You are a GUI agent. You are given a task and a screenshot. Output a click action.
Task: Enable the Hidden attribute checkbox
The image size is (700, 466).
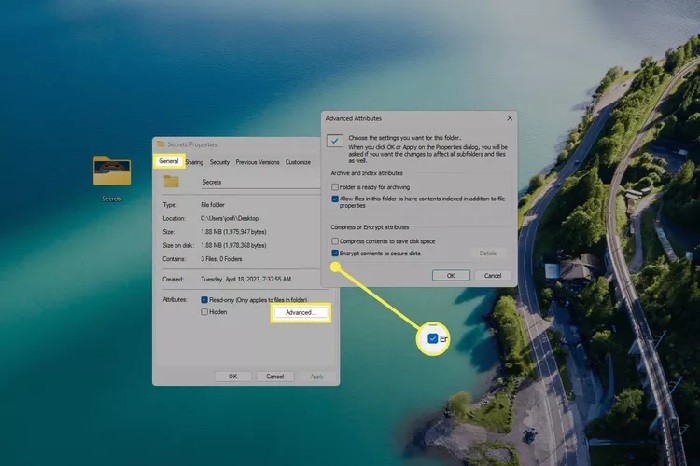[204, 312]
